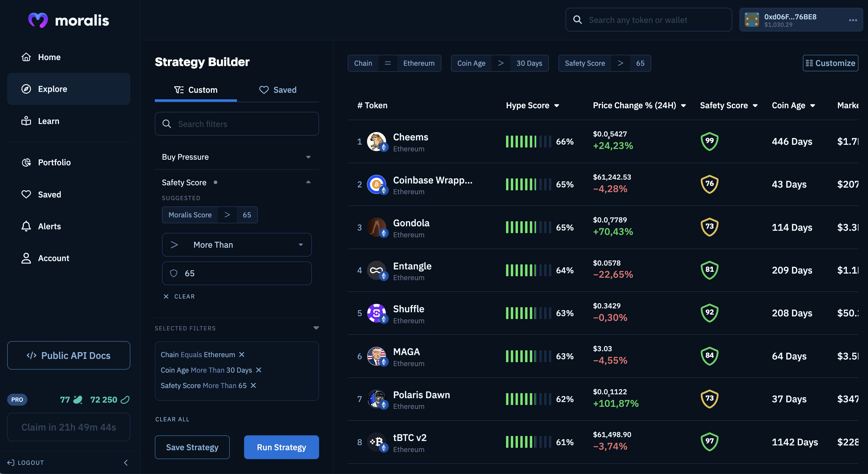Click the MAGA token icon
868x474 pixels.
coord(377,356)
